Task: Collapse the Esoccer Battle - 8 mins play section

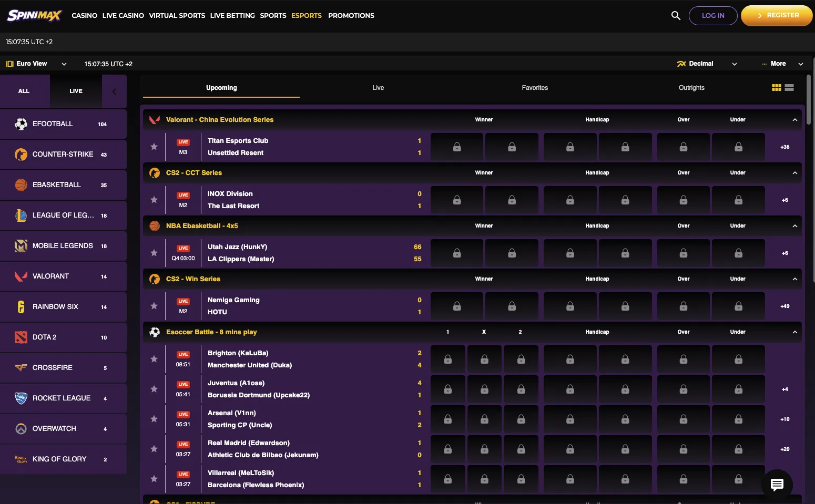Action: point(795,332)
